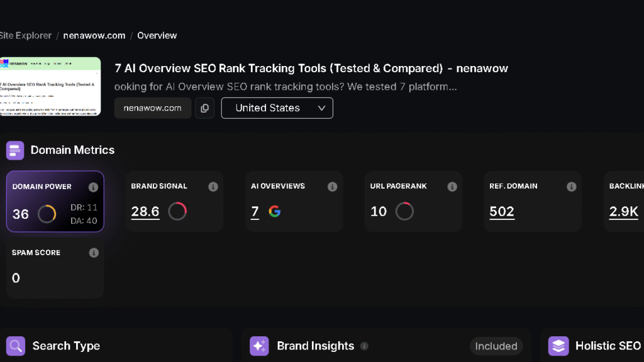Open the Backlinks value 2.9K
Image resolution: width=644 pixels, height=362 pixels.
[623, 212]
